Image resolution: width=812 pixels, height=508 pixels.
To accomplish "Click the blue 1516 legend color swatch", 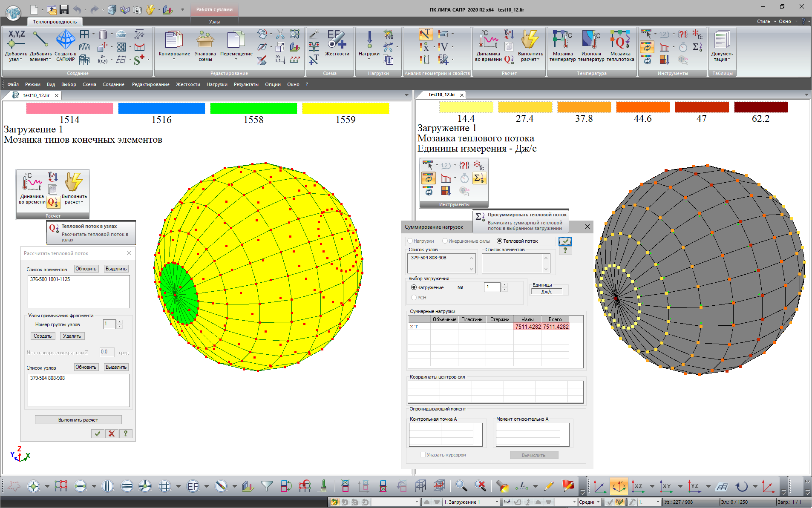I will [161, 108].
